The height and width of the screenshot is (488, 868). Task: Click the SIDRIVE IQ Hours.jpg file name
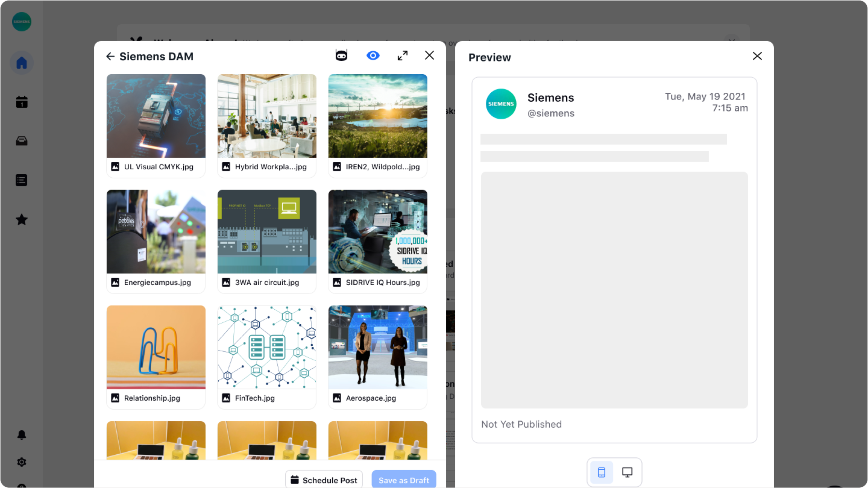coord(383,283)
